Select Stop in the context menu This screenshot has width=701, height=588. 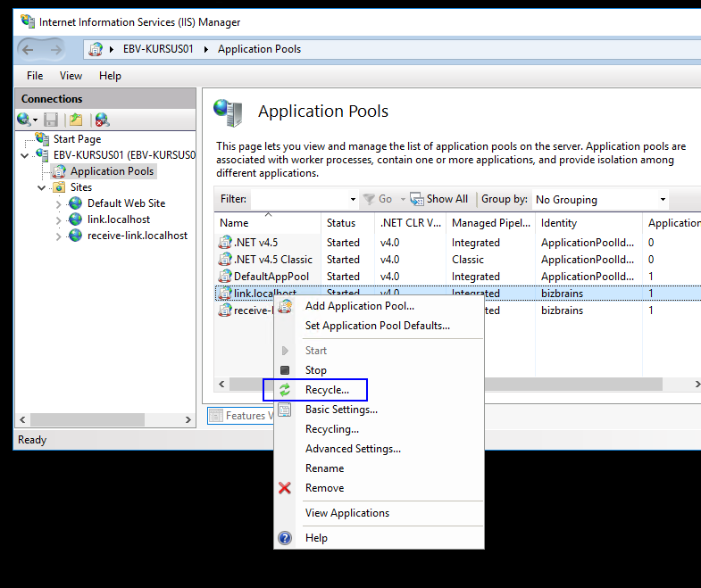[315, 370]
